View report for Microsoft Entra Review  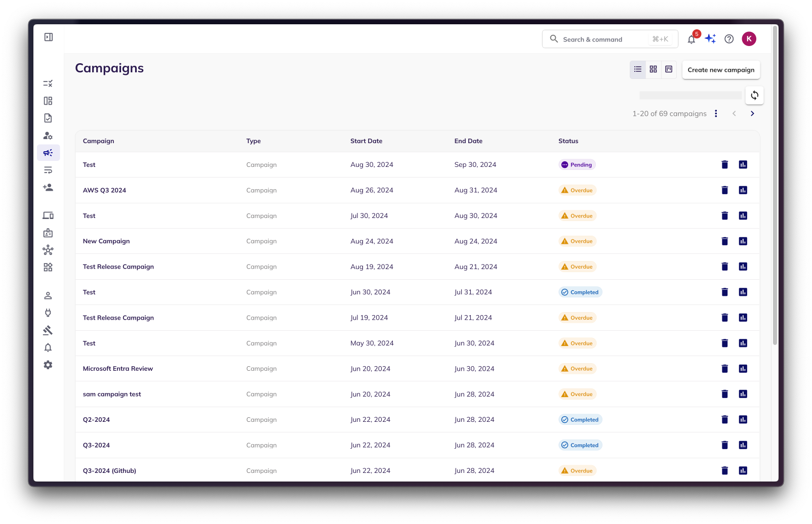click(743, 369)
